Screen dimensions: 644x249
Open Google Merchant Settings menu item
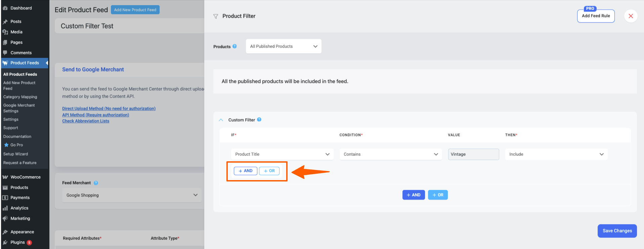point(19,108)
